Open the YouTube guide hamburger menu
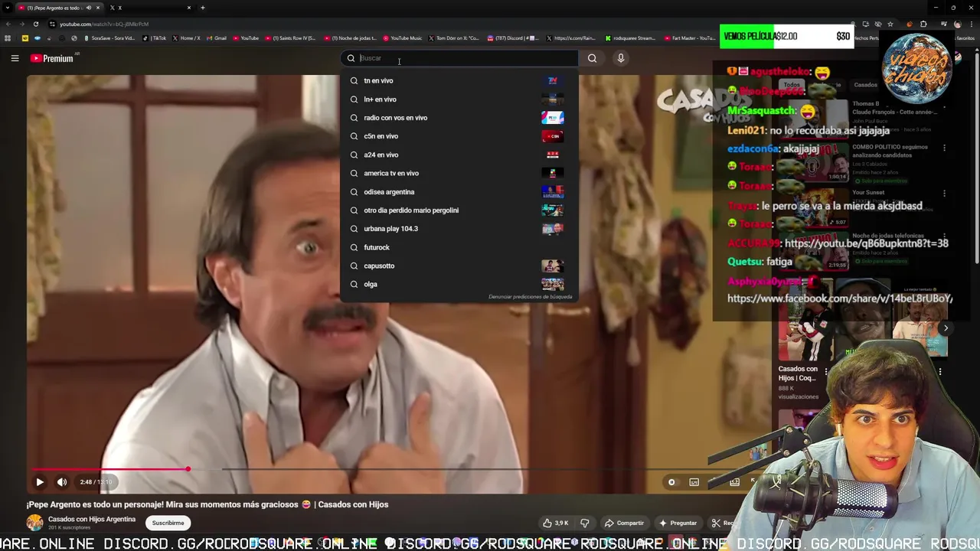 tap(15, 58)
